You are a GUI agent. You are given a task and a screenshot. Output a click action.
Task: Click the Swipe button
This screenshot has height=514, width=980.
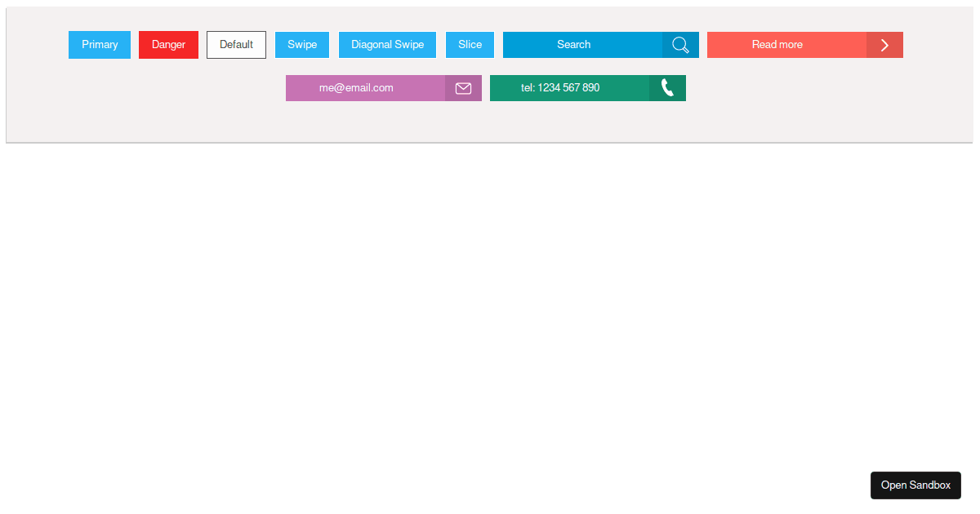[x=301, y=45]
